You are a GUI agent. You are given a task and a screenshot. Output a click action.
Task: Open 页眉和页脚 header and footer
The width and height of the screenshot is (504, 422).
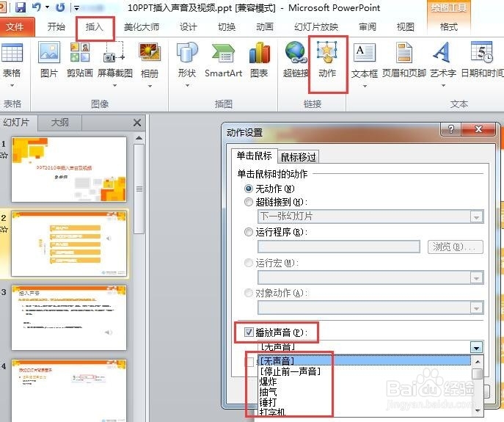coord(404,60)
